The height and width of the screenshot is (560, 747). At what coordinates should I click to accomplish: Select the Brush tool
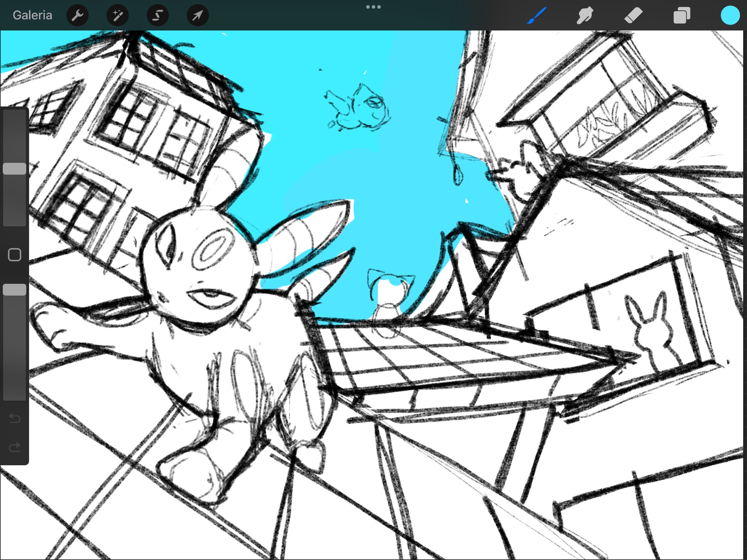(537, 15)
